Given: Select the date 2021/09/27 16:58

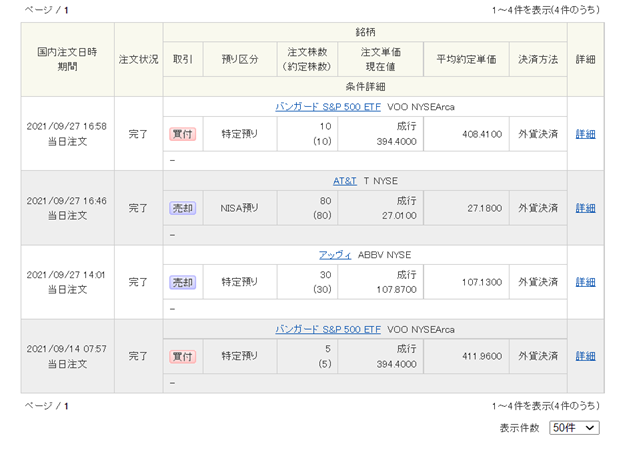Looking at the screenshot, I should point(66,126).
